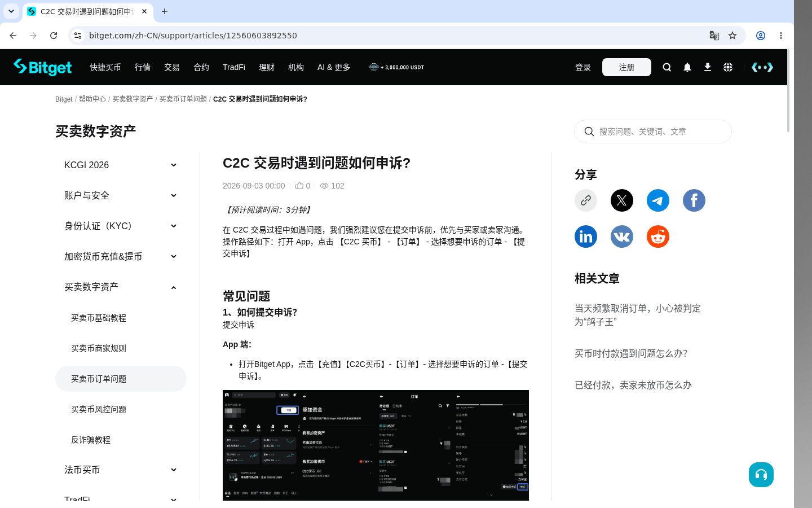
Task: Focus the help center search field
Action: [653, 132]
